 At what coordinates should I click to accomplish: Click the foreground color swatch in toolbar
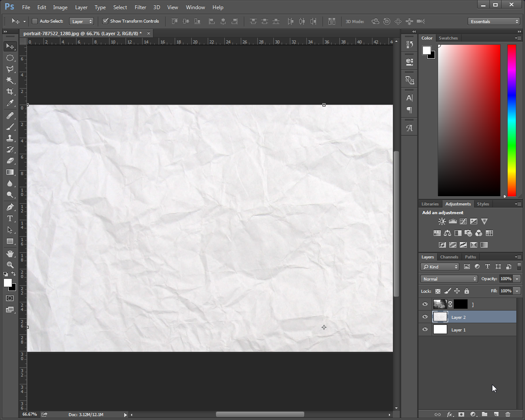pyautogui.click(x=8, y=283)
